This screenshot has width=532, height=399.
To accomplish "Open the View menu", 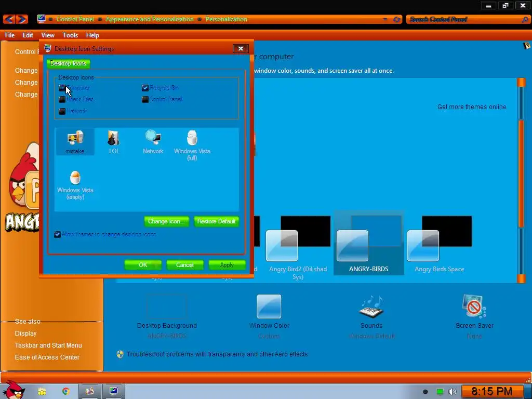I will (x=48, y=35).
